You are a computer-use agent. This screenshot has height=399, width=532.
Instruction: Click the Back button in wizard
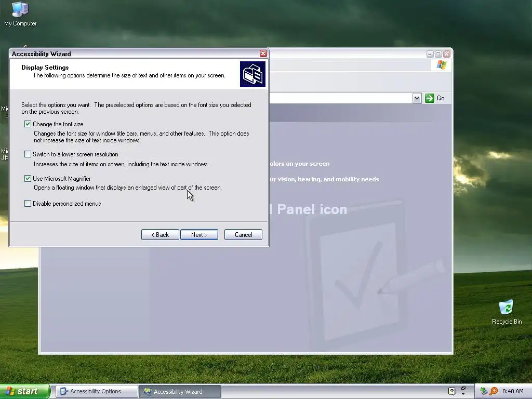pos(160,235)
